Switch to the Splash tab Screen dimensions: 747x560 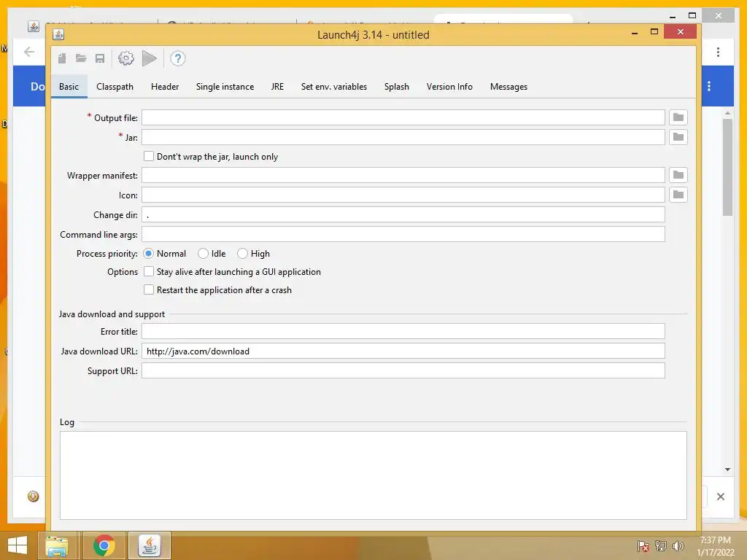(396, 87)
